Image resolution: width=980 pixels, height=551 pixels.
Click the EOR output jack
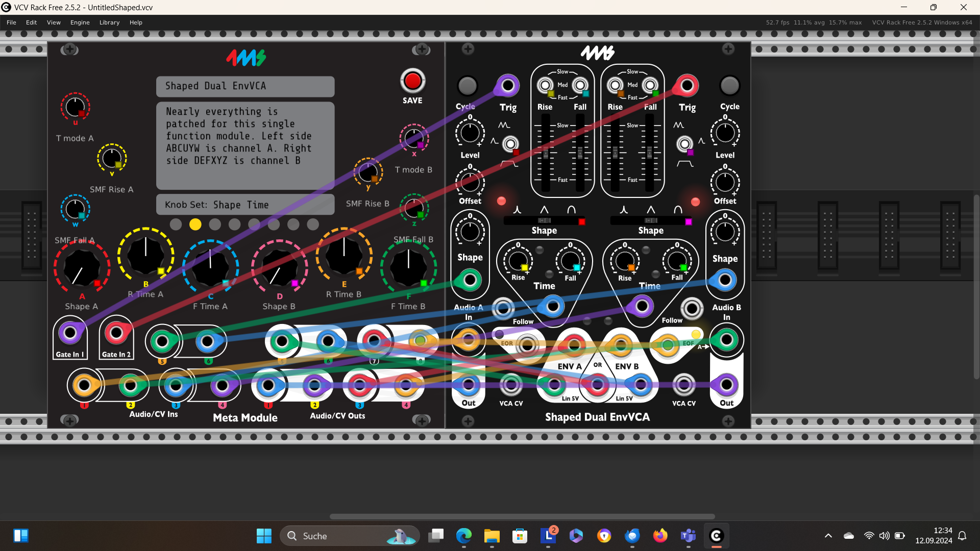click(527, 345)
